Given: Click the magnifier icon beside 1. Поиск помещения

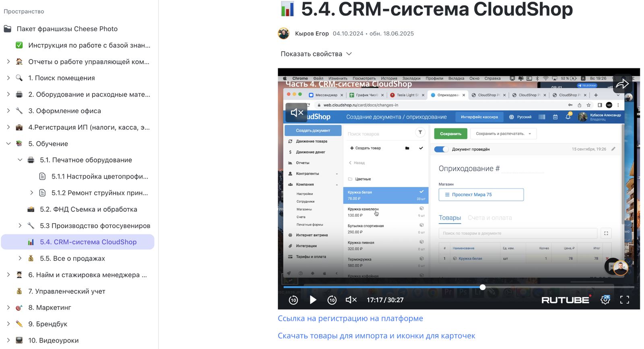Looking at the screenshot, I should tap(19, 78).
